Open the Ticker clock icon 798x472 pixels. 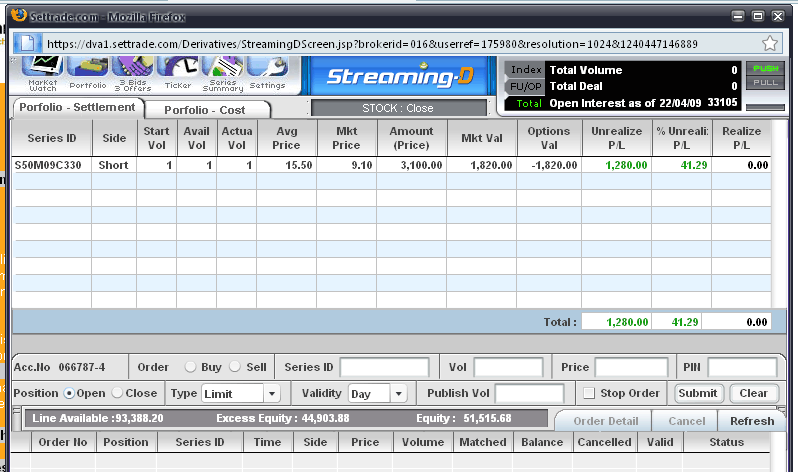click(178, 74)
